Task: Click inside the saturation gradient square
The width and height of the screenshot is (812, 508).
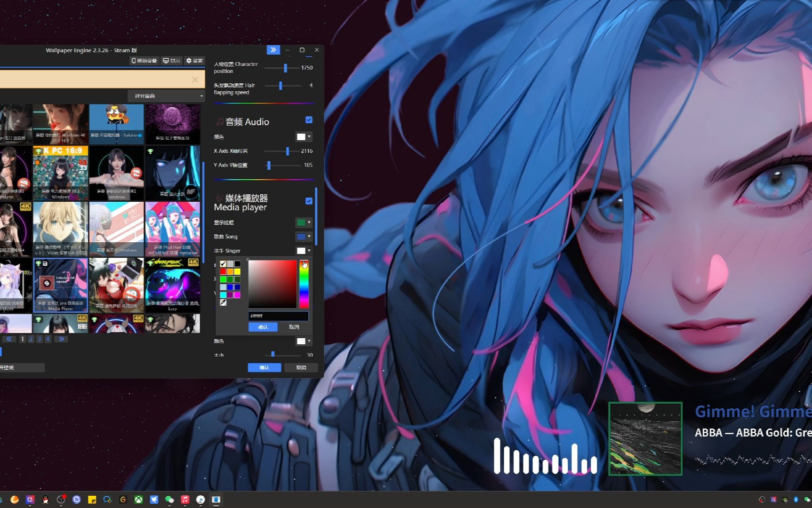Action: point(273,284)
